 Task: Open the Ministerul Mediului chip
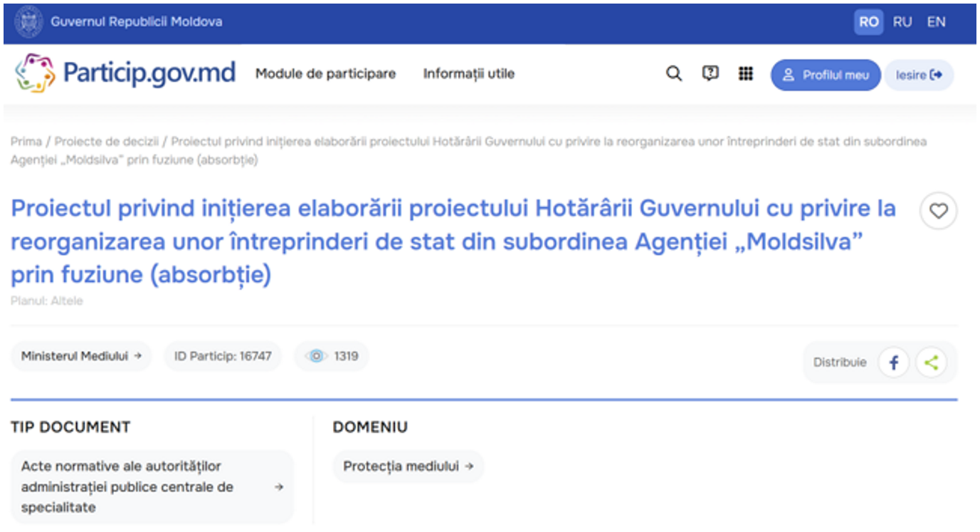click(x=81, y=356)
